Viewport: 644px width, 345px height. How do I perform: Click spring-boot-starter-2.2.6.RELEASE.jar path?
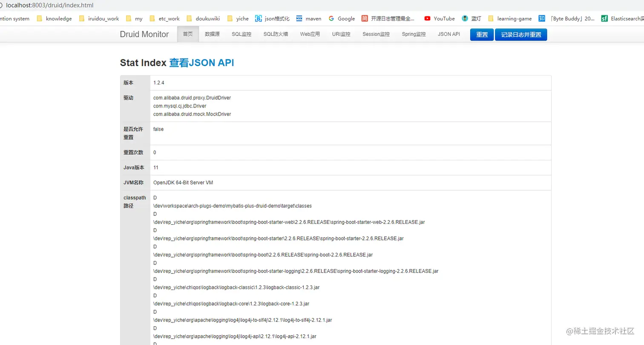(279, 238)
